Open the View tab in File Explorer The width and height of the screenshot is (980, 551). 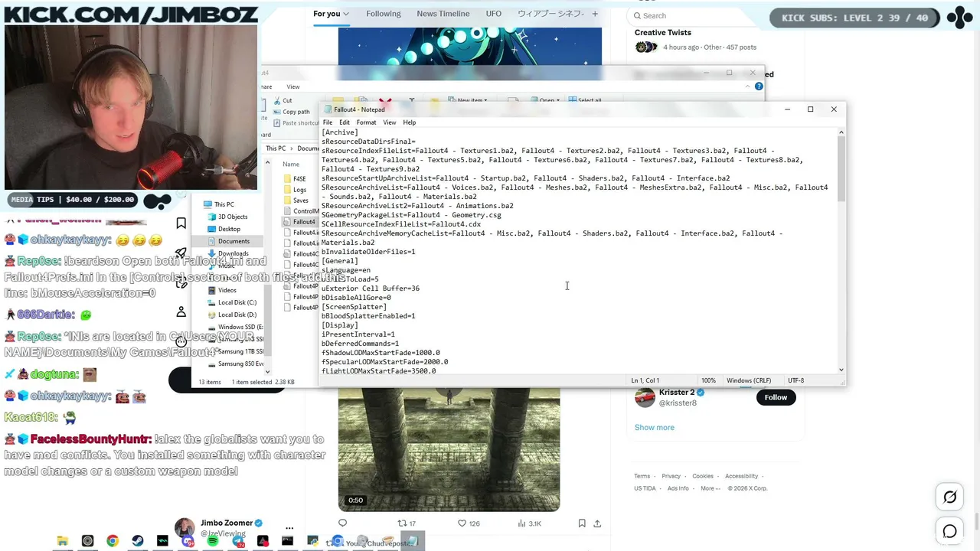[293, 86]
